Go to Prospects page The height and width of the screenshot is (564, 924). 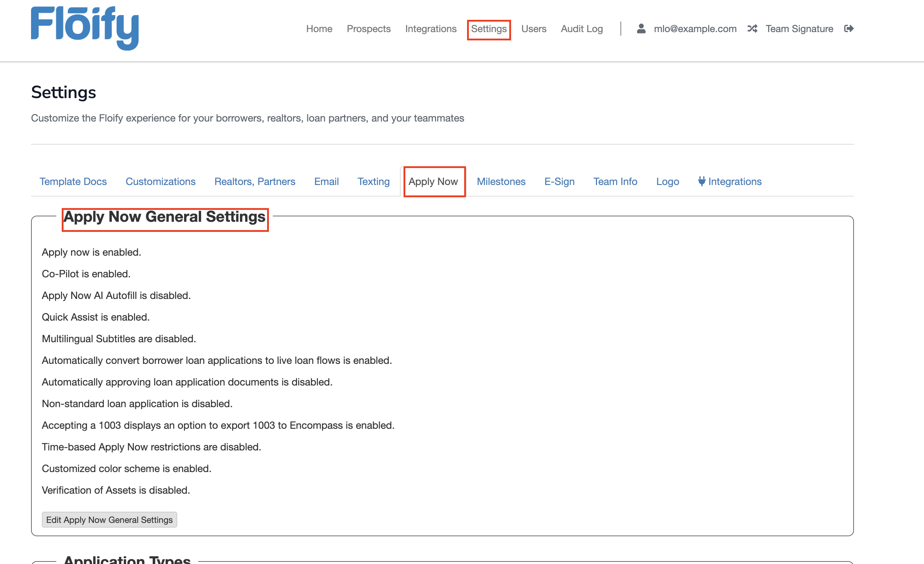pos(368,29)
